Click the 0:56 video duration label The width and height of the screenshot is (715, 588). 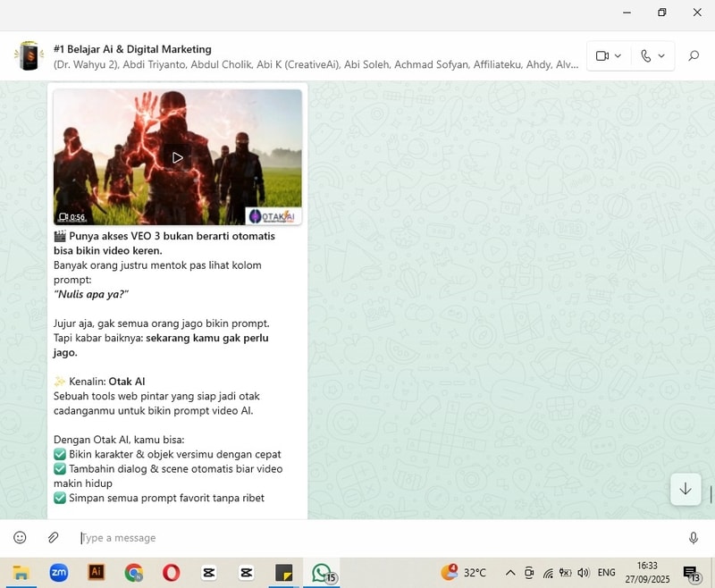(x=72, y=217)
